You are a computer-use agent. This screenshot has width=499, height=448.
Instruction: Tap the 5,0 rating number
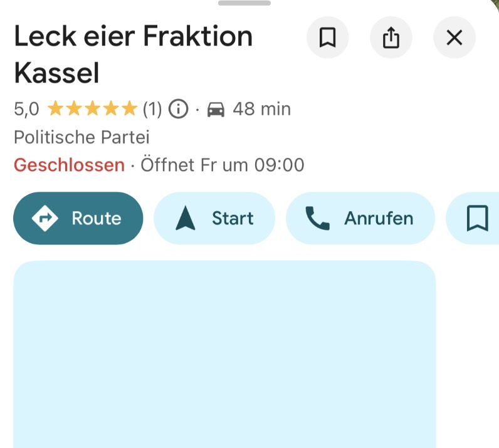[x=26, y=110]
